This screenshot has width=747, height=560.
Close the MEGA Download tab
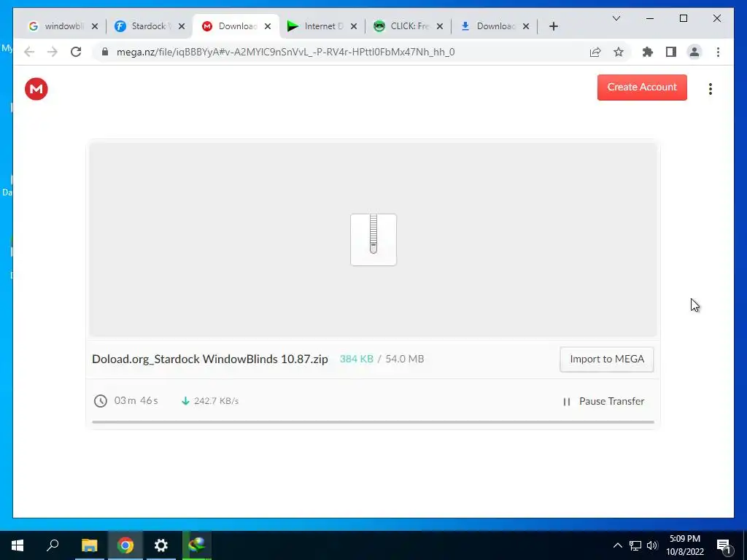click(x=268, y=27)
